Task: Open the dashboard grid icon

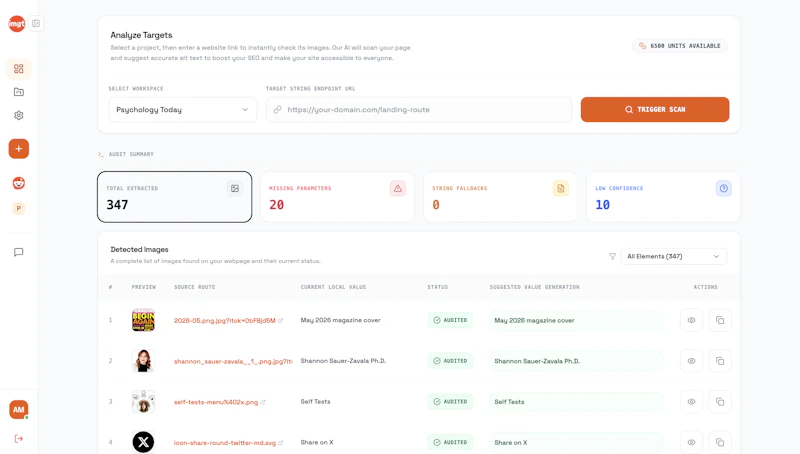Action: (19, 69)
